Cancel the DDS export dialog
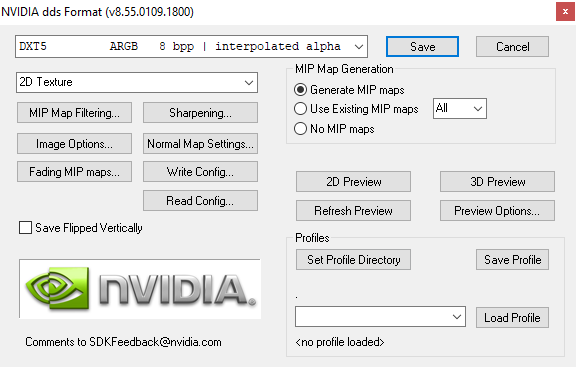The height and width of the screenshot is (367, 576). 512,47
